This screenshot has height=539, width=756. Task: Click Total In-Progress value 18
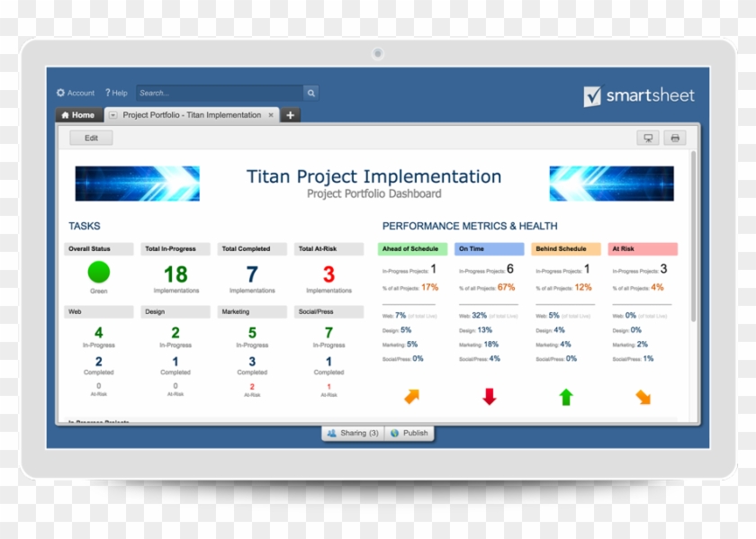pos(175,274)
